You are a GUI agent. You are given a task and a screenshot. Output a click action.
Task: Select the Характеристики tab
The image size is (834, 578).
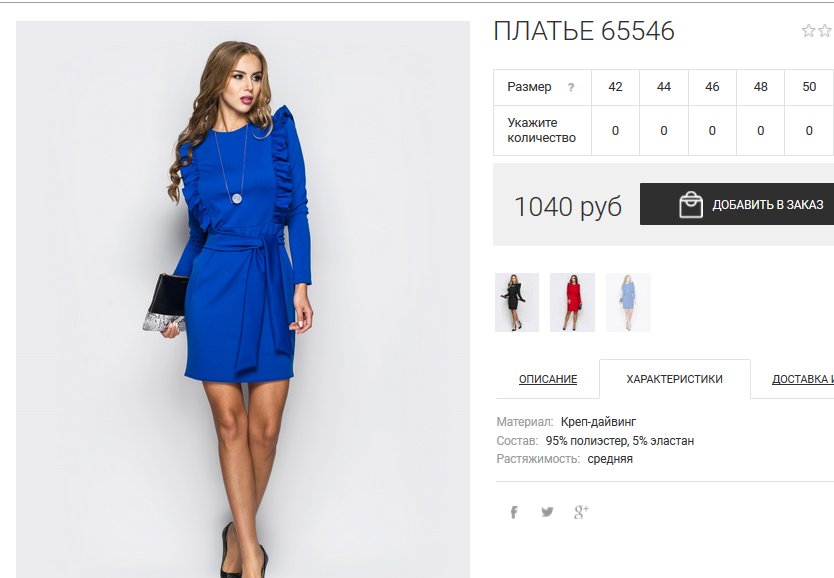point(674,379)
